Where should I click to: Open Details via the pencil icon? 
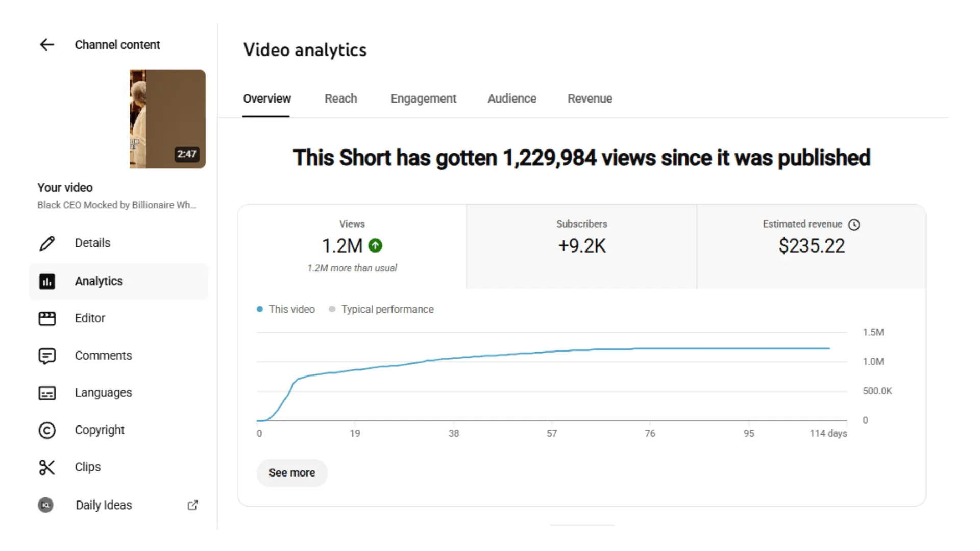pos(47,243)
